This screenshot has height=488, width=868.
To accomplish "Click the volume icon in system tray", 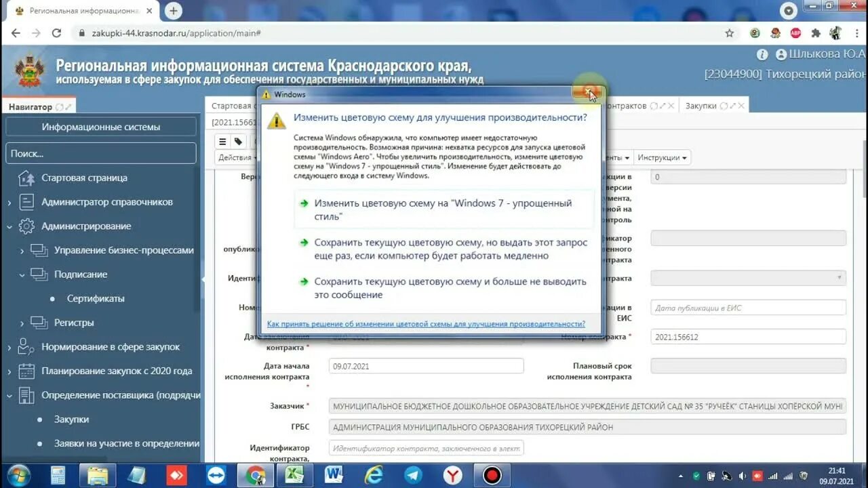I will 742,476.
